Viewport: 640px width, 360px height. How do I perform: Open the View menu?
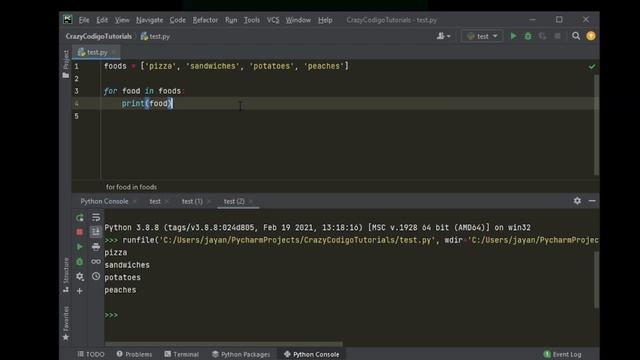coord(122,20)
